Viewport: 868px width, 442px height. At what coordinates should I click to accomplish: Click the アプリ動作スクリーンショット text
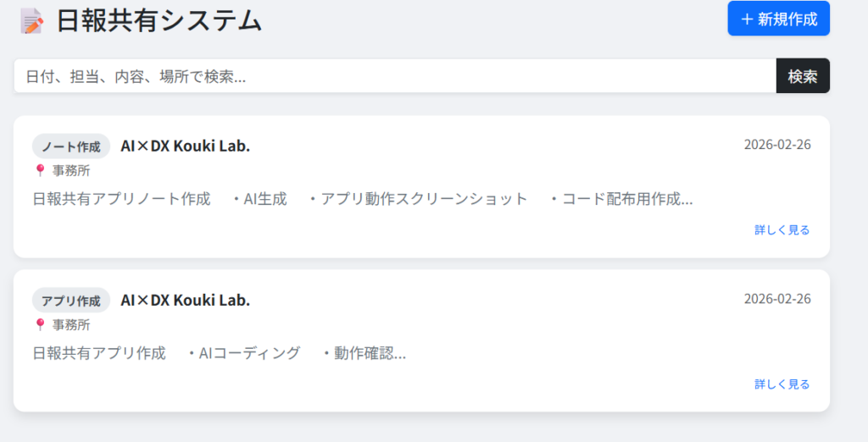(424, 199)
